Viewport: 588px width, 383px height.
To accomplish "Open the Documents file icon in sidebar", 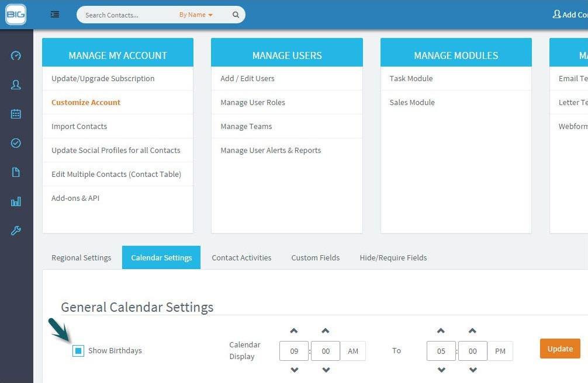I will (16, 172).
